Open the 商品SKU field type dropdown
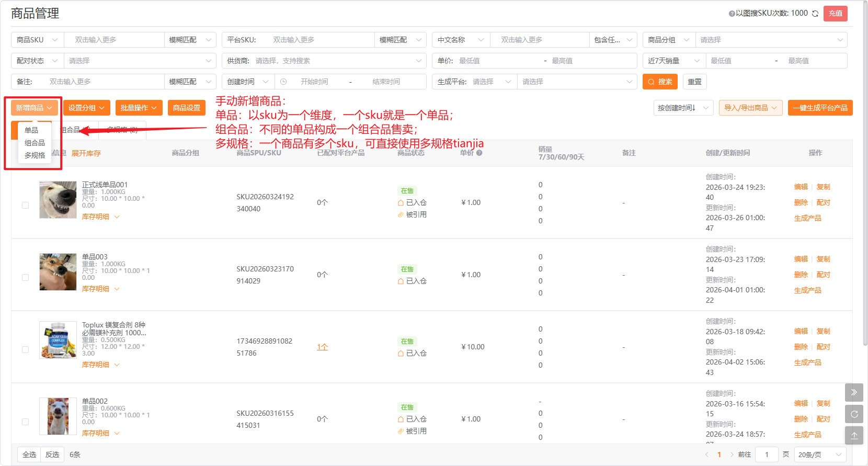Viewport: 868px width, 466px height. (x=37, y=40)
